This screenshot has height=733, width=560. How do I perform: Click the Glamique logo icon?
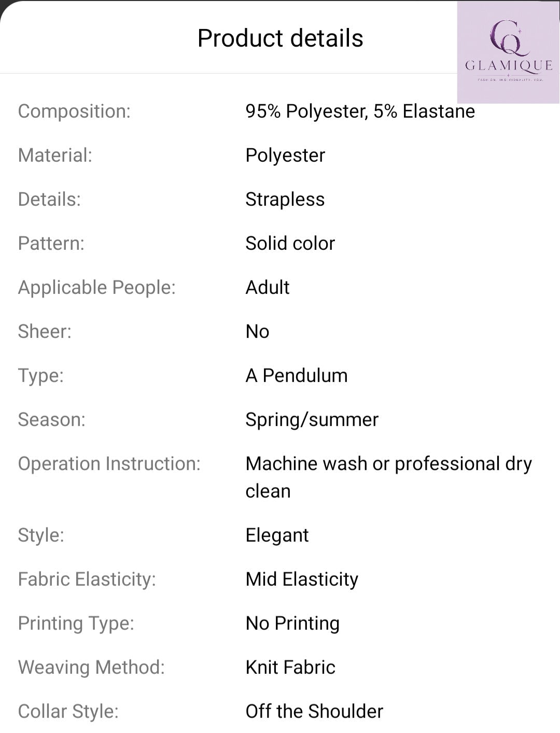(508, 52)
